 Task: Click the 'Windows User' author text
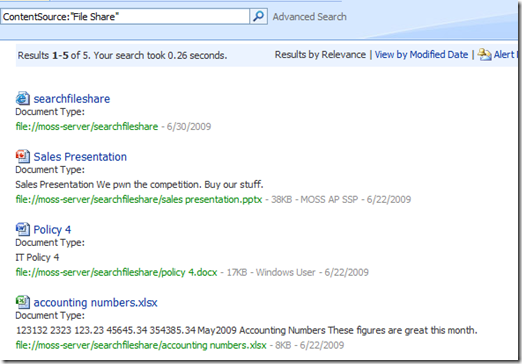(286, 272)
